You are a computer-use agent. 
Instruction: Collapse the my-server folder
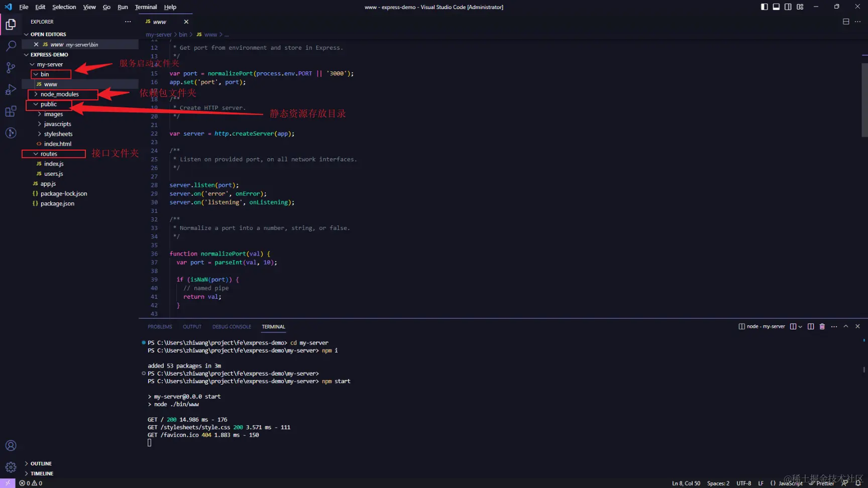pyautogui.click(x=50, y=64)
